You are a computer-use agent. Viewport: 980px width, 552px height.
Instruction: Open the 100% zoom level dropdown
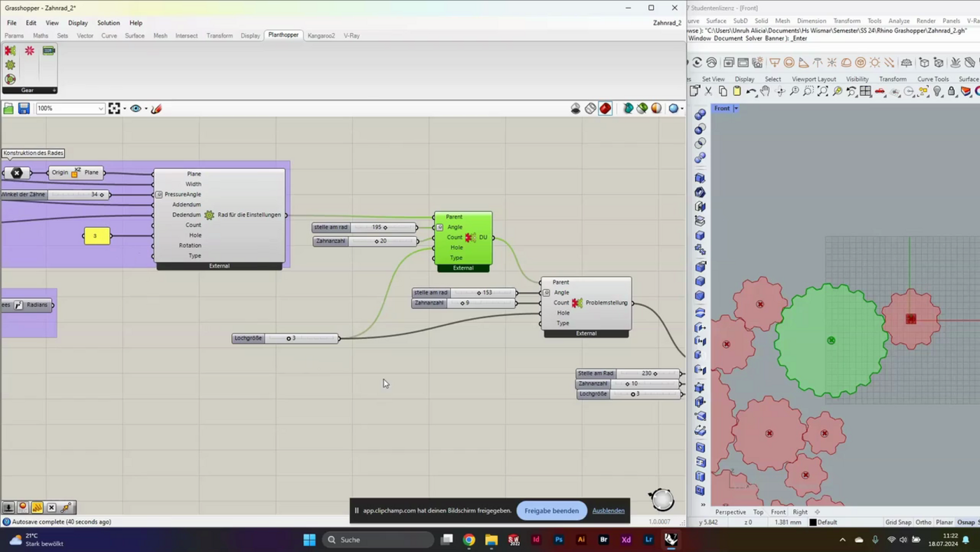point(101,109)
